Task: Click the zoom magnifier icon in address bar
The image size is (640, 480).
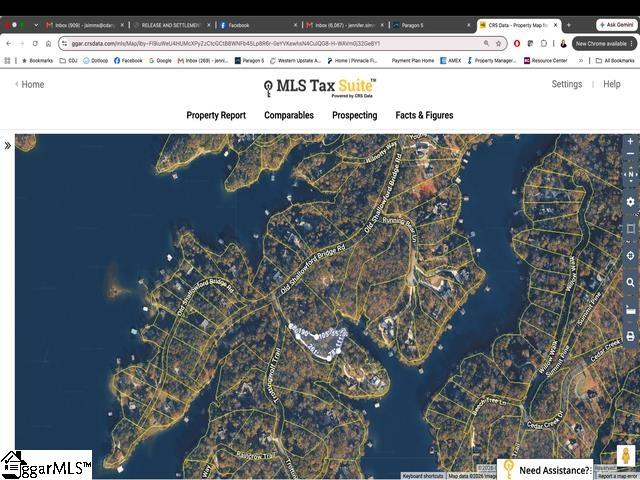Action: (487, 43)
